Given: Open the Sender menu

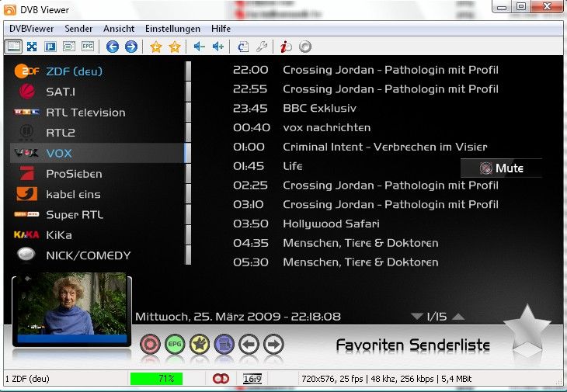Looking at the screenshot, I should [x=78, y=29].
